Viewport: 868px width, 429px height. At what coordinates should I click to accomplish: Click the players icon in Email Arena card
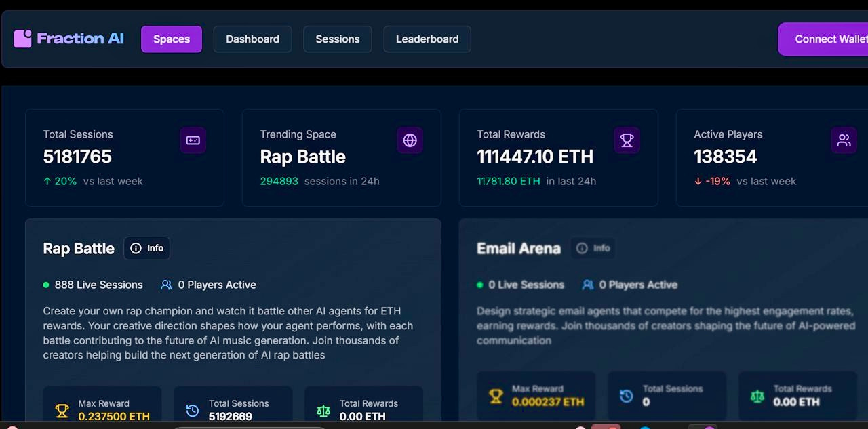point(587,285)
